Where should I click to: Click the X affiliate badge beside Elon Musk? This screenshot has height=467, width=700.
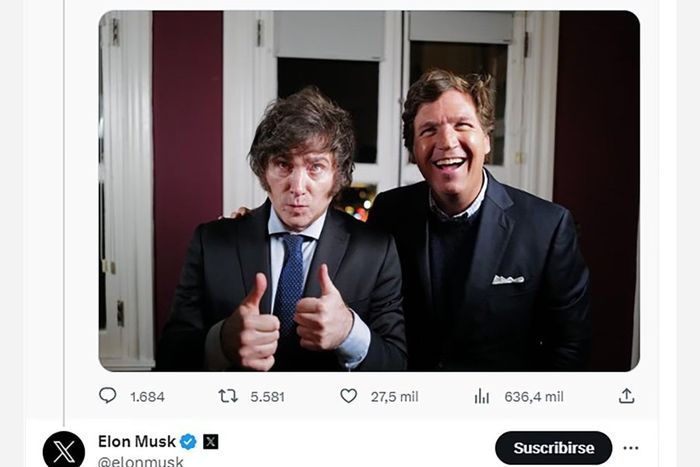tap(210, 441)
